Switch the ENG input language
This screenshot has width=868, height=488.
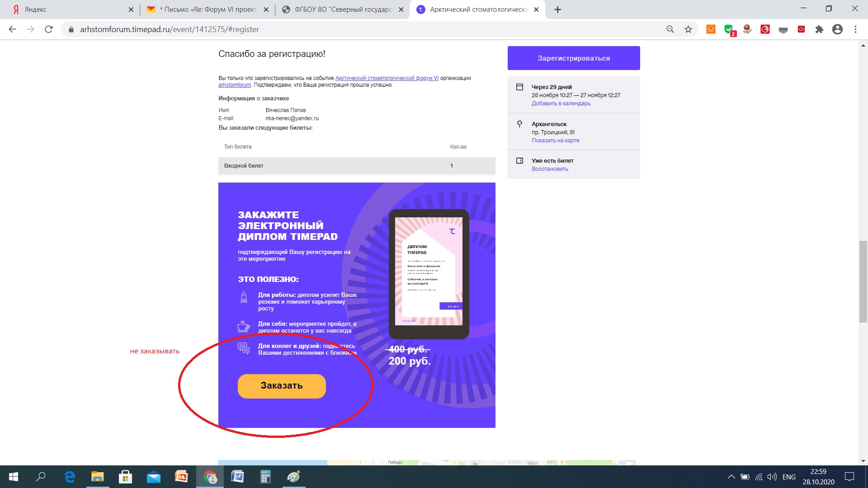(x=789, y=477)
